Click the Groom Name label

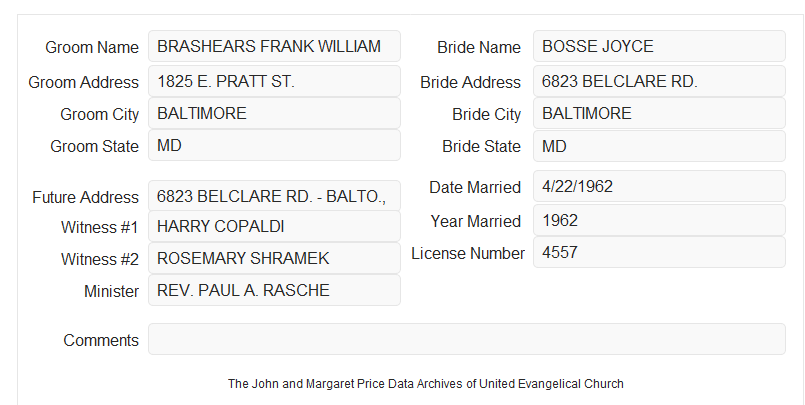point(92,47)
